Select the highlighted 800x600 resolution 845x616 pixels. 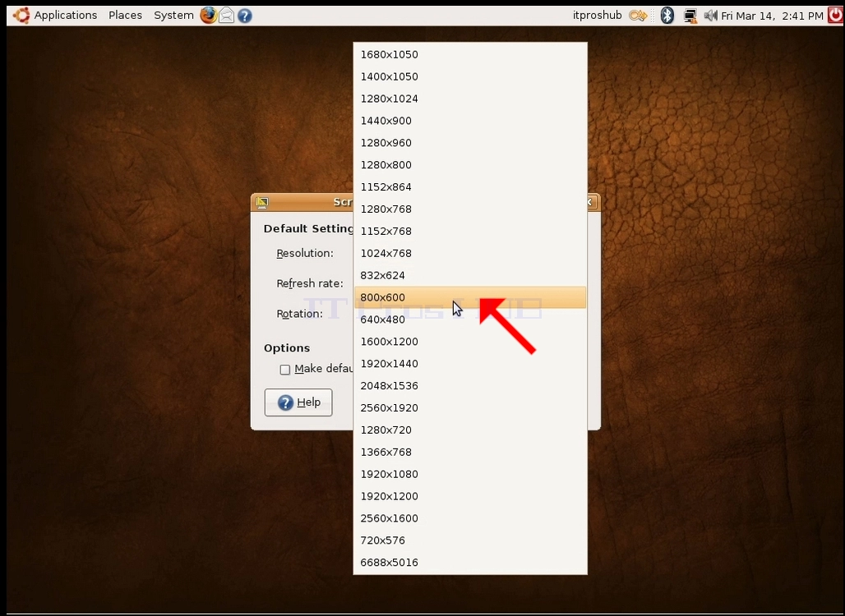tap(470, 297)
